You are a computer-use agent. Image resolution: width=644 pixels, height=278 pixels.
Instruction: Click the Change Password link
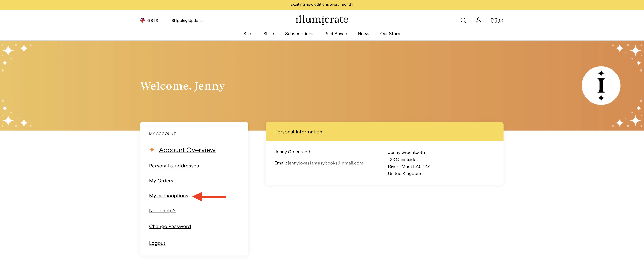coord(170,226)
